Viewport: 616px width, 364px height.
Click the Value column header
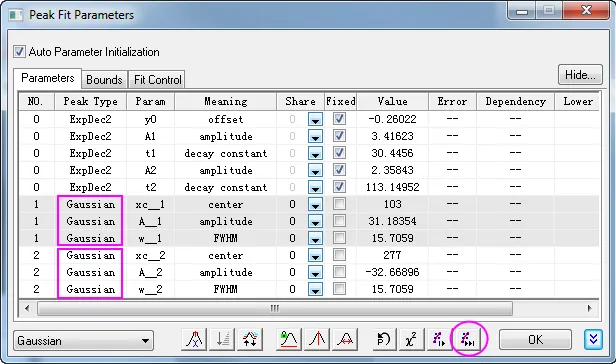coord(392,102)
